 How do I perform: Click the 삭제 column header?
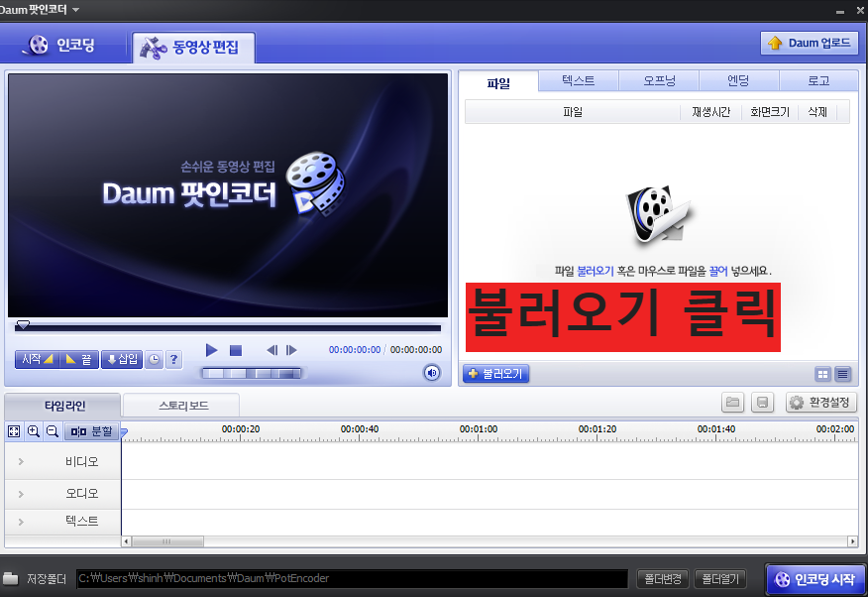pos(817,112)
